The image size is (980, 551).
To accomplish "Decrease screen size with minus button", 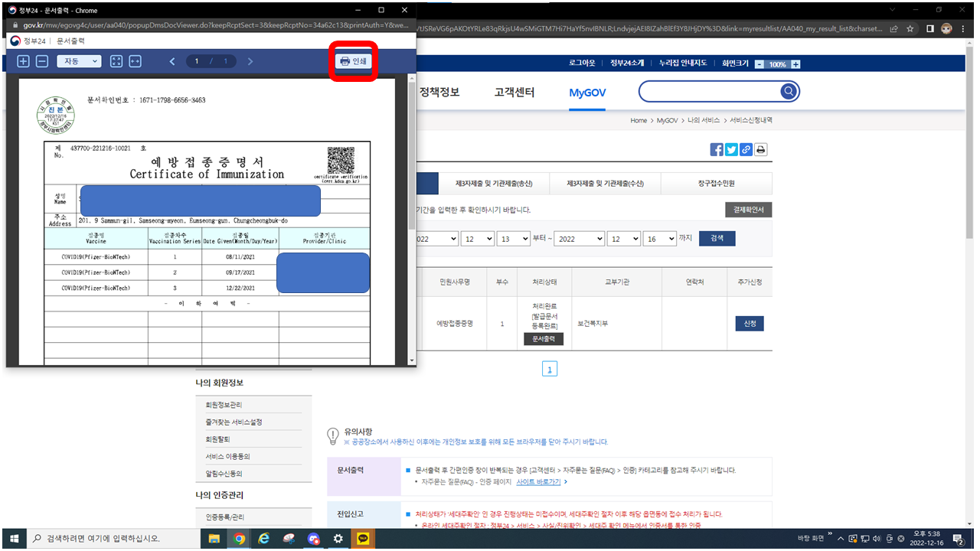I will (759, 64).
